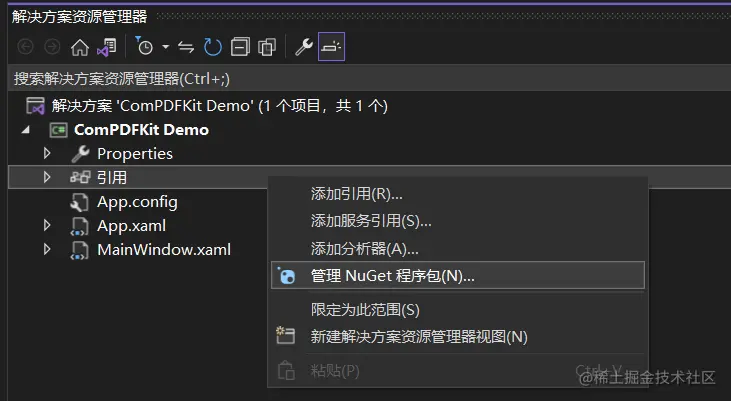Click the MainWindow.xaml file icon

click(x=79, y=250)
